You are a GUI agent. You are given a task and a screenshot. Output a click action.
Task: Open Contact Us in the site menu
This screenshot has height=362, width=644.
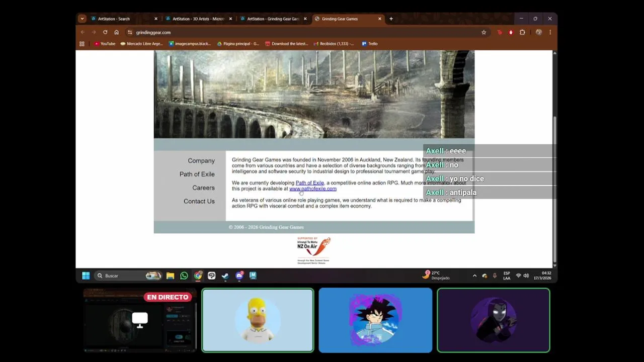pyautogui.click(x=199, y=202)
